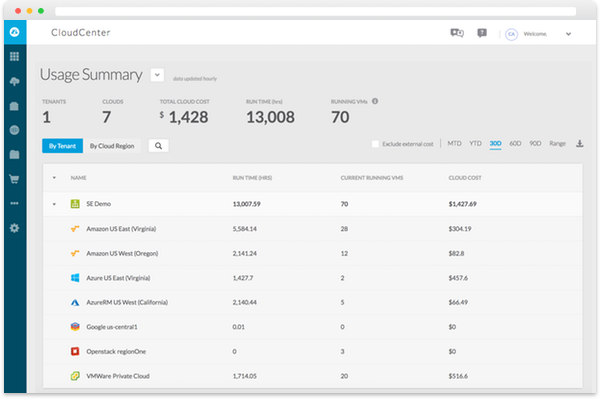
Task: Click the Run Time 13,008 summary value
Action: click(270, 117)
